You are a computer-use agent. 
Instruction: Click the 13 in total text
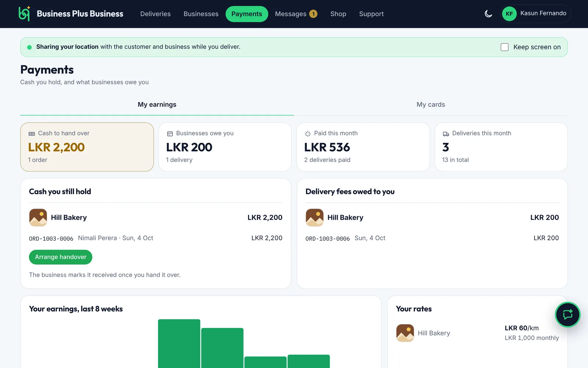(x=455, y=160)
